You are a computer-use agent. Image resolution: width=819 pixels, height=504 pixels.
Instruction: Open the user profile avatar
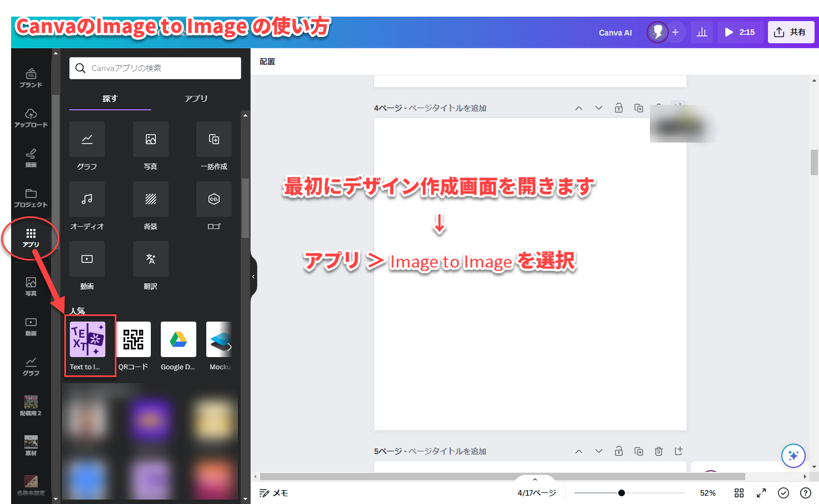click(658, 32)
